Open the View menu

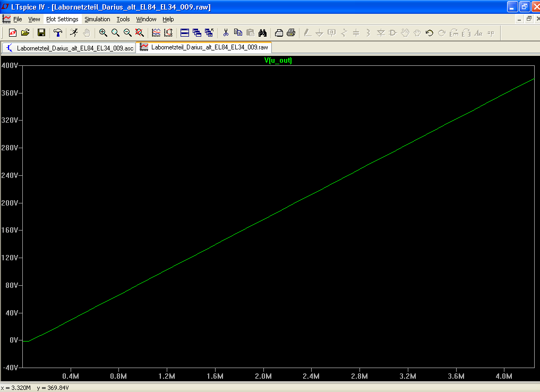[34, 19]
